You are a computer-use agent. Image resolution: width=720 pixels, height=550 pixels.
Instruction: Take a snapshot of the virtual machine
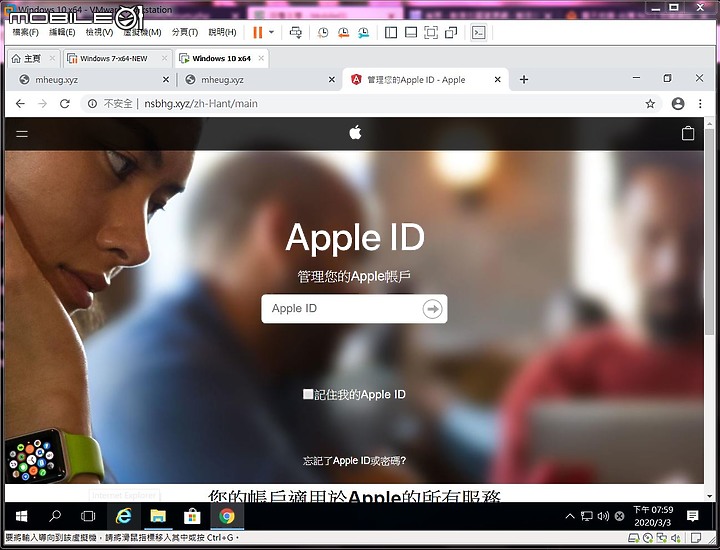(x=323, y=32)
